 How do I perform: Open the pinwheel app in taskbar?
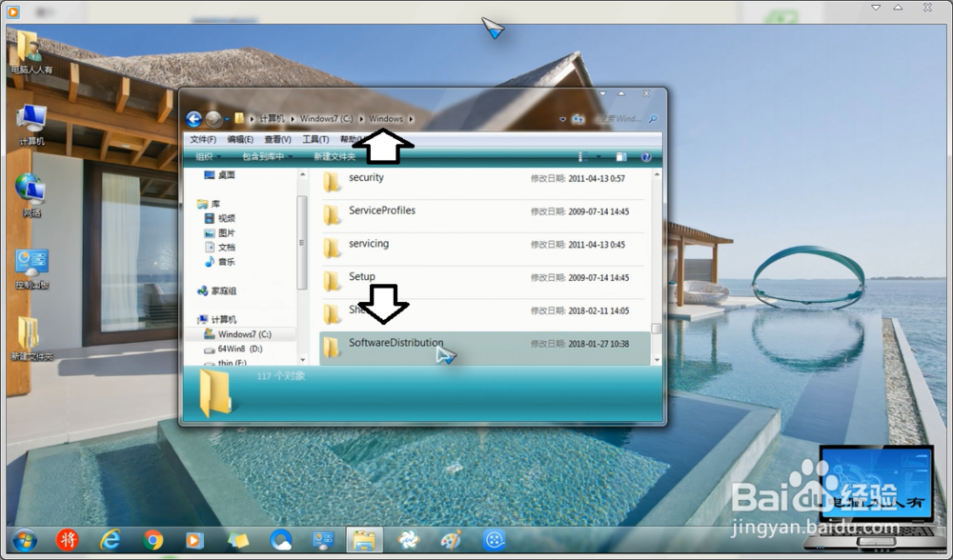pyautogui.click(x=409, y=539)
